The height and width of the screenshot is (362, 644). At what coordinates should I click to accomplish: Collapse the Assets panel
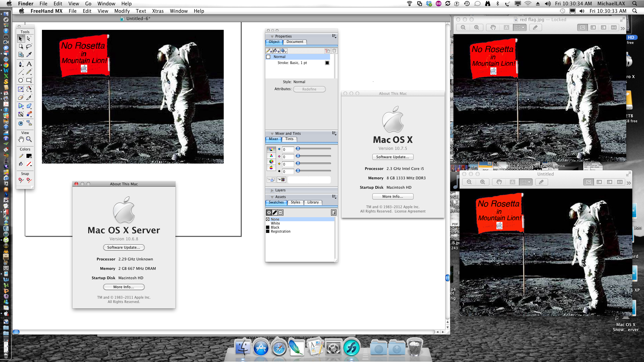pos(272,197)
